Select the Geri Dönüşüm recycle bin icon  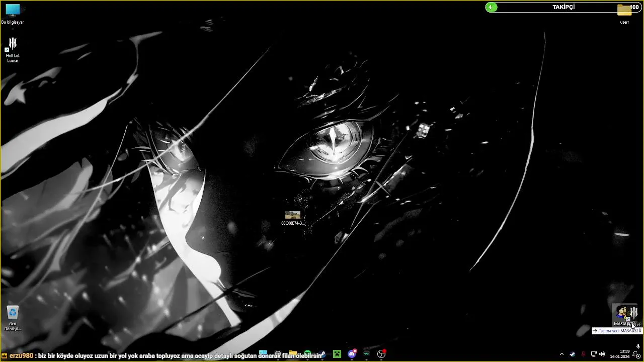point(13,318)
